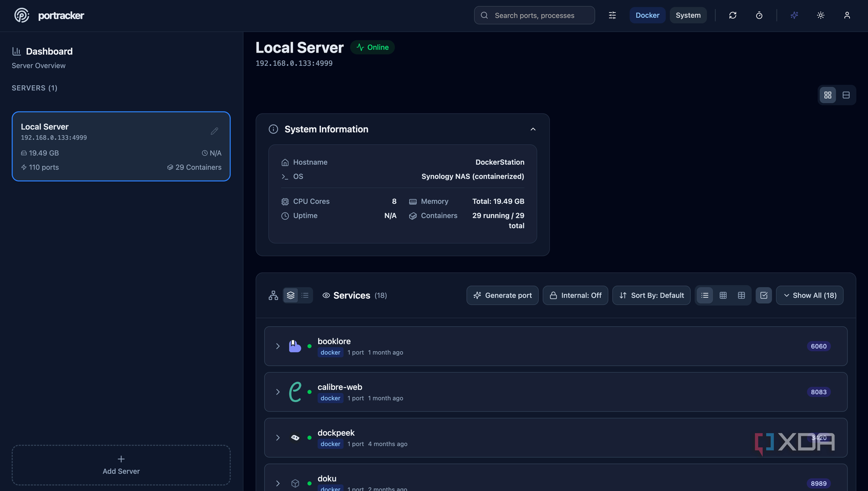Click the dockpeek service name

click(336, 433)
